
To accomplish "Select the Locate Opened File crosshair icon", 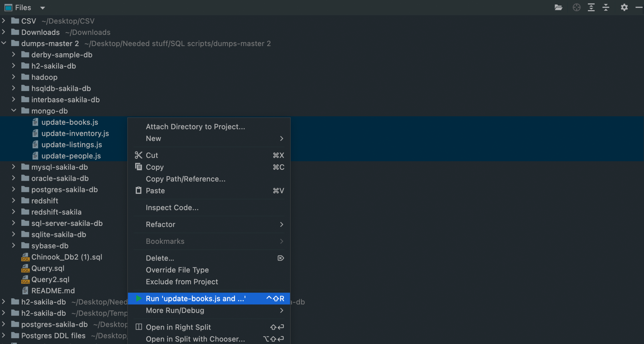I will coord(576,7).
